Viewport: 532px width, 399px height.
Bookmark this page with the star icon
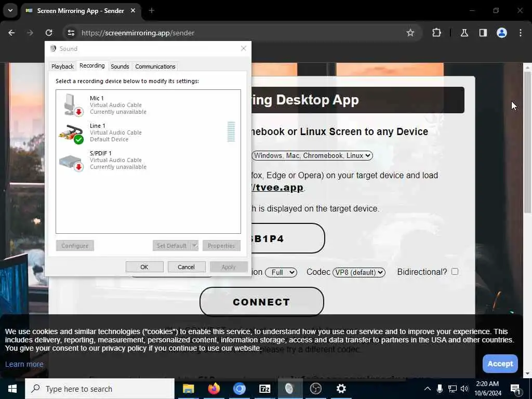[x=410, y=33]
